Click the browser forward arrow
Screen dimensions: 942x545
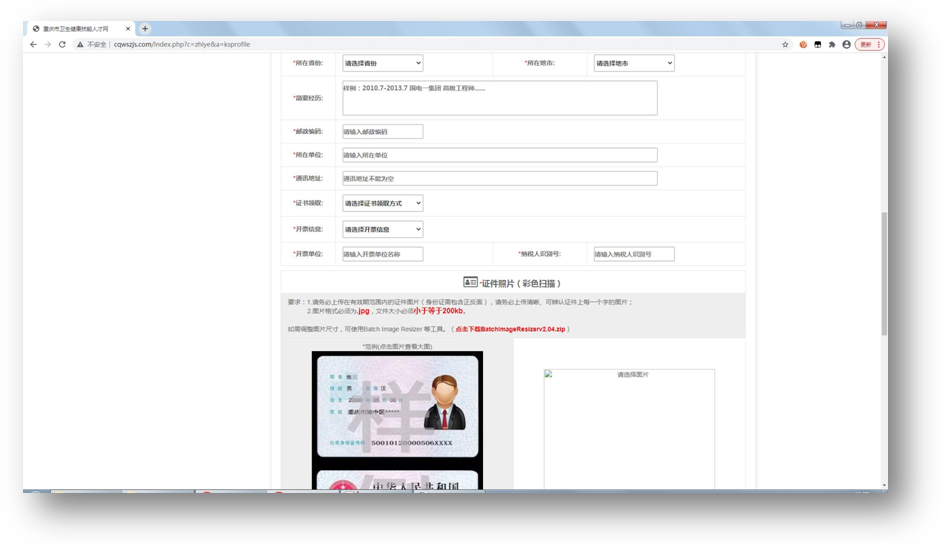point(48,44)
